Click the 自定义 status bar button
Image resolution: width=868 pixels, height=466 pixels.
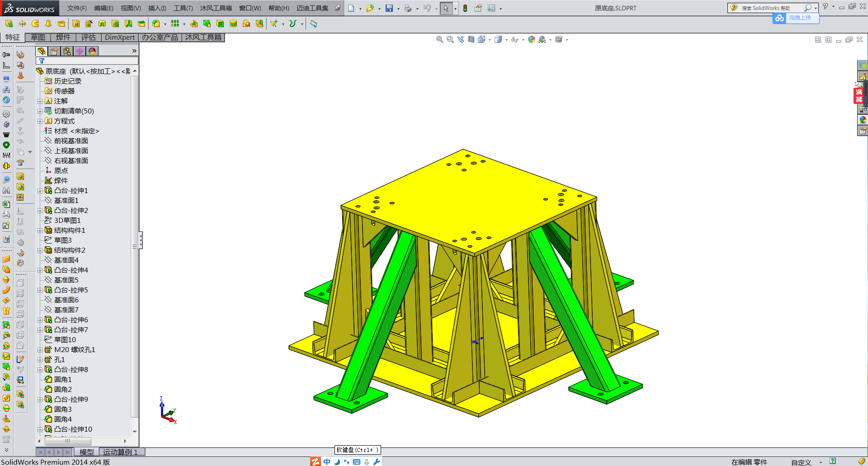pos(801,462)
